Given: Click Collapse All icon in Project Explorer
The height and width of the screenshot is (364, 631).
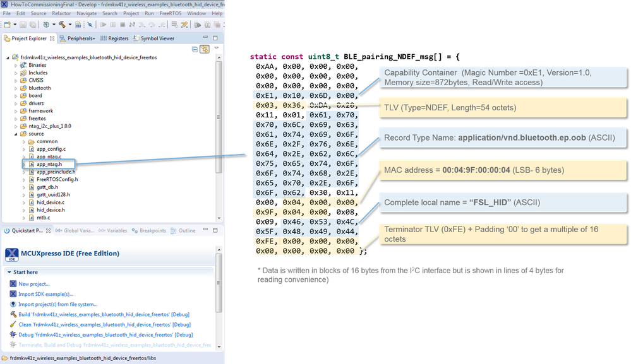Looking at the screenshot, I should coord(195,49).
